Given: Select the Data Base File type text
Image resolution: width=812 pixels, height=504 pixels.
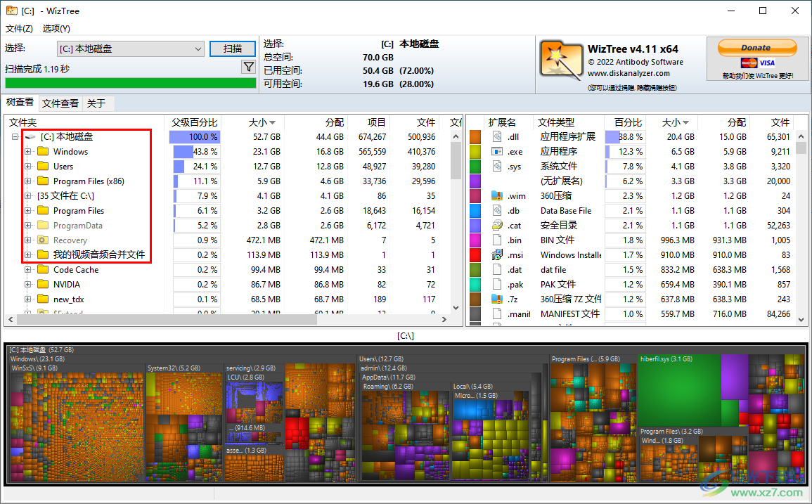Looking at the screenshot, I should (565, 210).
